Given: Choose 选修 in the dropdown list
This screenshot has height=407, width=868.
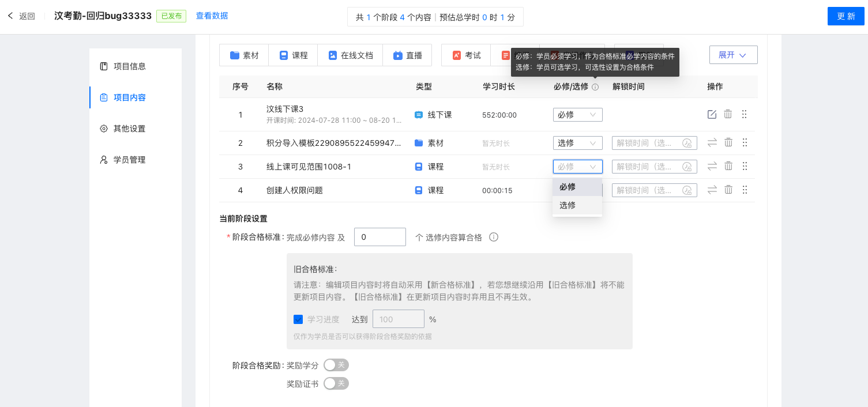Looking at the screenshot, I should (x=577, y=205).
